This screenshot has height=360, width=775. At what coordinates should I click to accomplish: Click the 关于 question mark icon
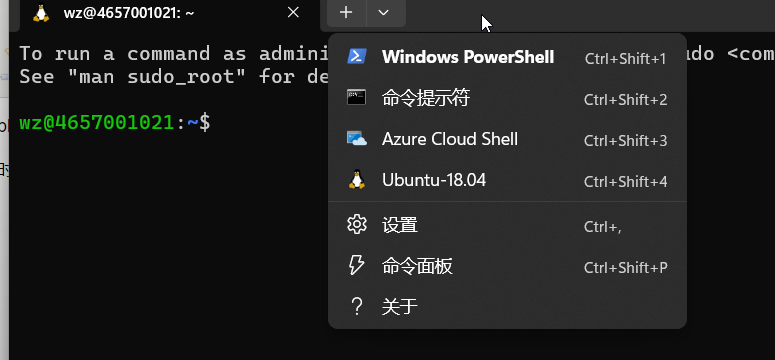(x=356, y=307)
